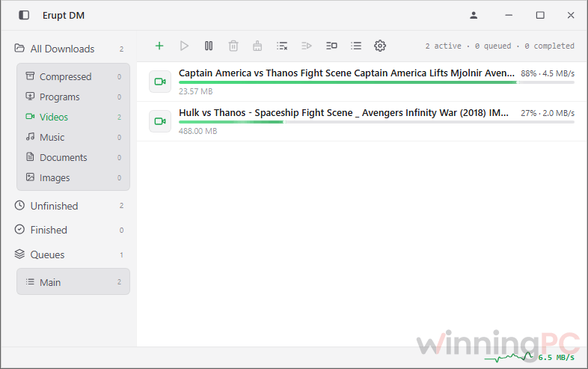Image resolution: width=588 pixels, height=369 pixels.
Task: Maximize the Erupt DM window
Action: coord(540,15)
